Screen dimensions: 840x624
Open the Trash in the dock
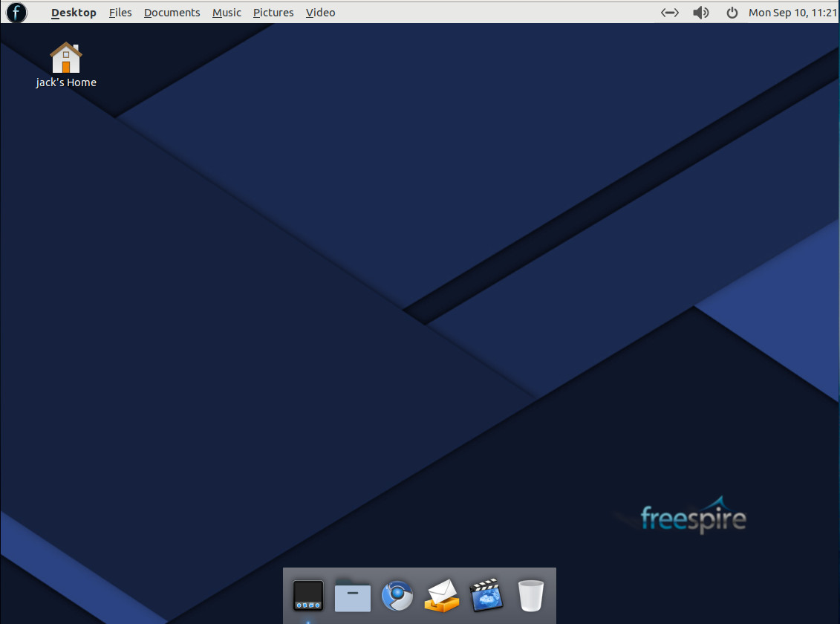[x=531, y=595]
